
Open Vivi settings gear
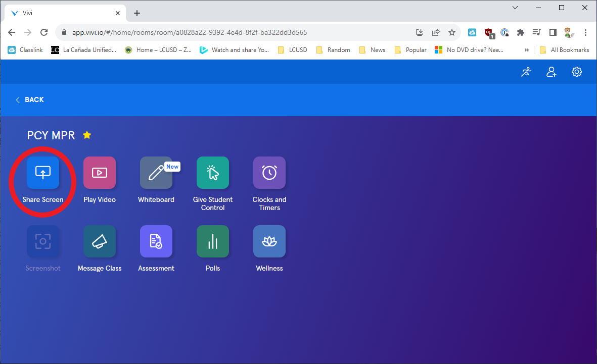577,72
